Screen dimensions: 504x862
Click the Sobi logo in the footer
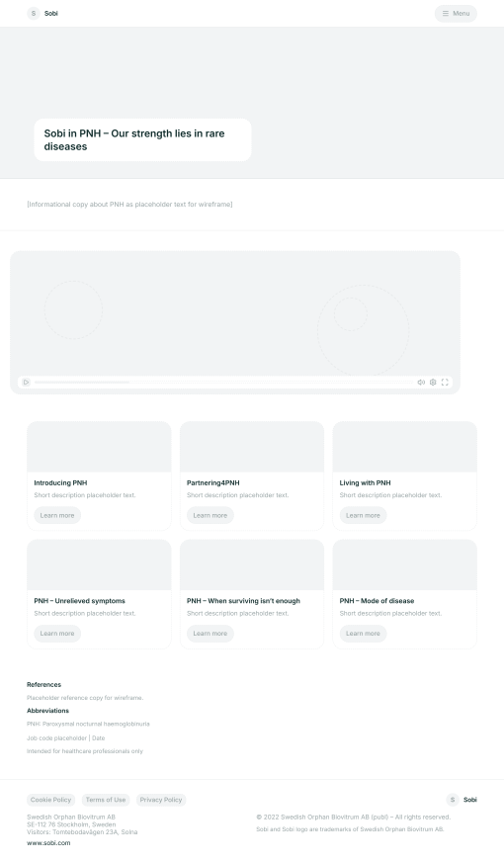(462, 800)
